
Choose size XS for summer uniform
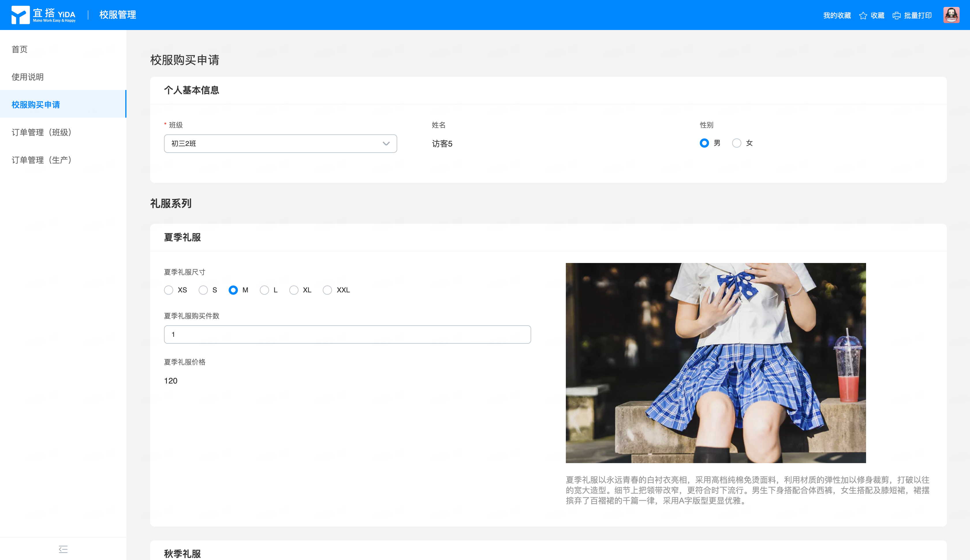click(169, 290)
